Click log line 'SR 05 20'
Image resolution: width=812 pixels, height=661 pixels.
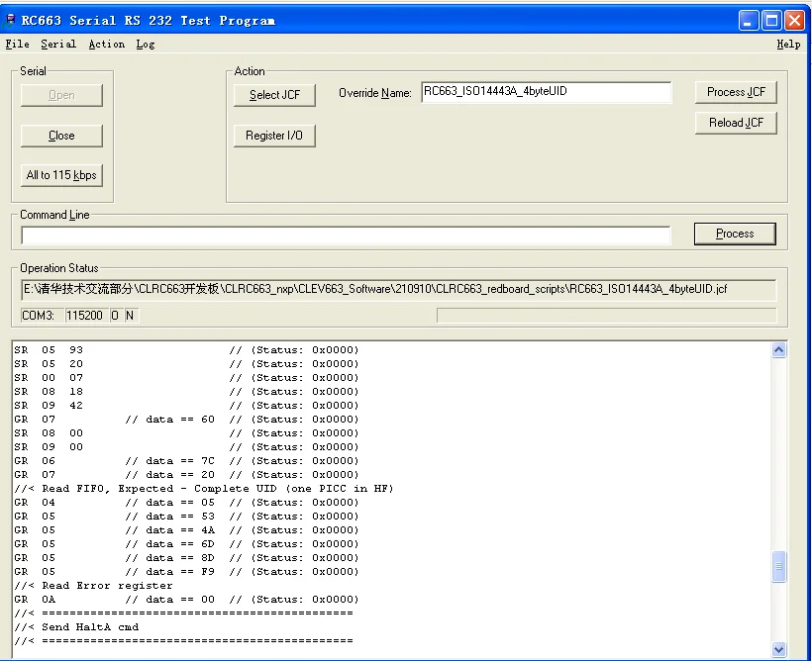186,364
